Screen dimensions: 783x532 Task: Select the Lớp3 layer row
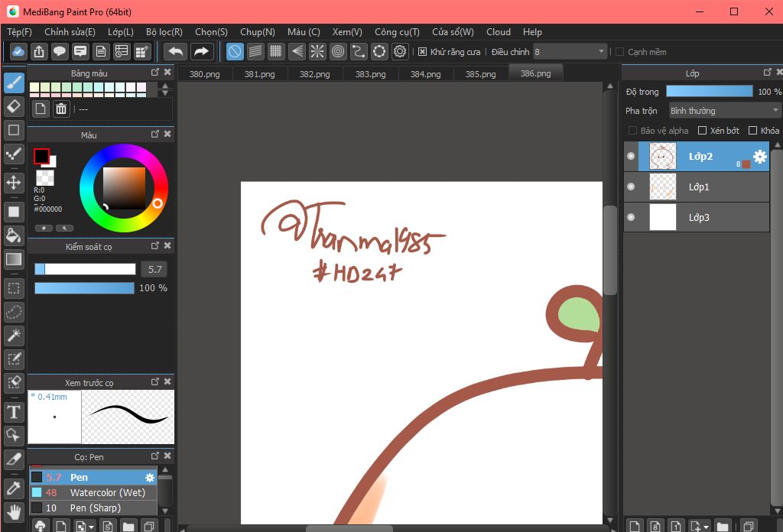697,217
